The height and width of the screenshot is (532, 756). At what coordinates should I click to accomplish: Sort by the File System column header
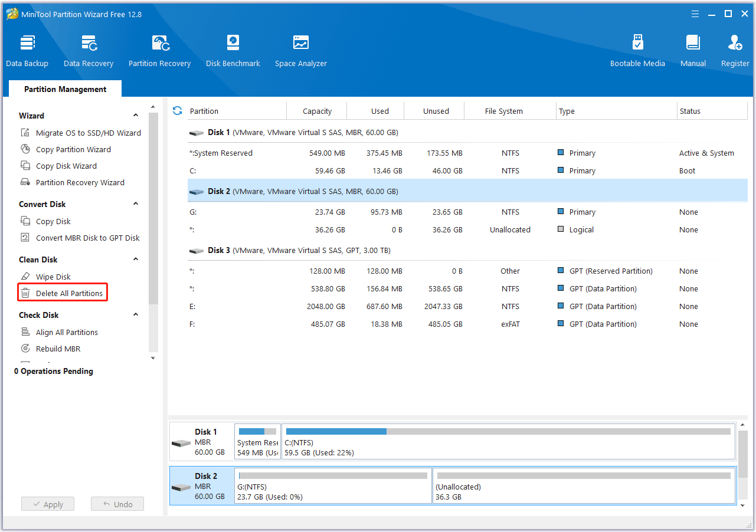point(510,111)
